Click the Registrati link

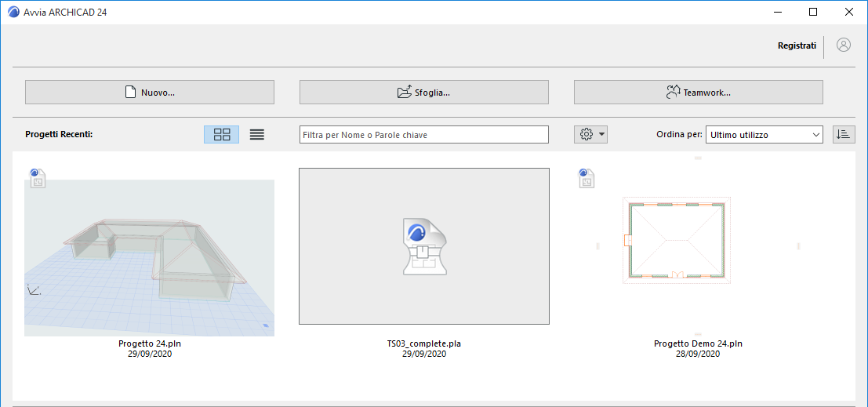click(x=797, y=46)
